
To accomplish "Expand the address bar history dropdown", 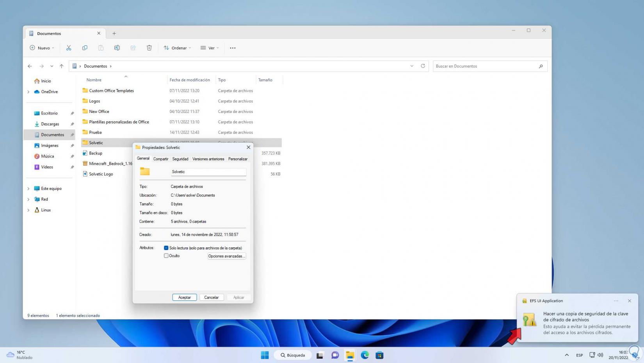I will pos(412,66).
